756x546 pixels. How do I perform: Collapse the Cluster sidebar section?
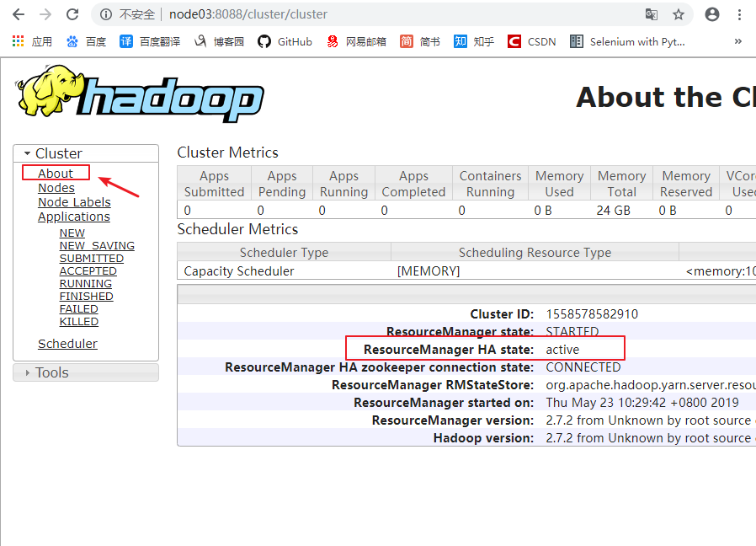pyautogui.click(x=86, y=153)
